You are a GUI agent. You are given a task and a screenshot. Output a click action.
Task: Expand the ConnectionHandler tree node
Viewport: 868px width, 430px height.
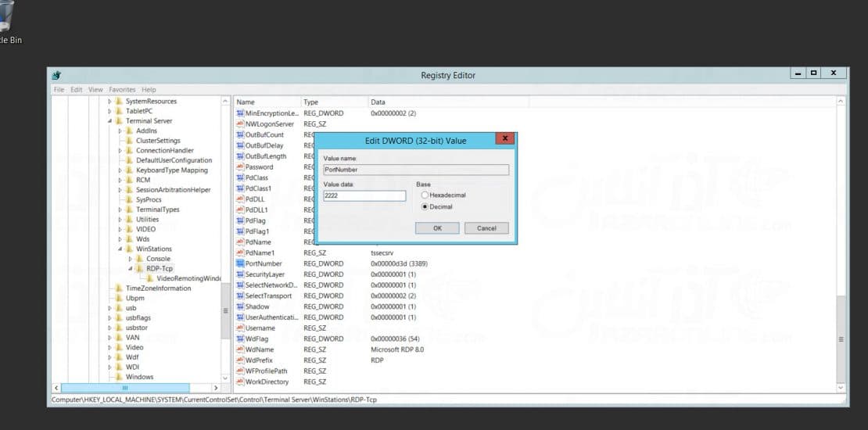click(x=120, y=151)
